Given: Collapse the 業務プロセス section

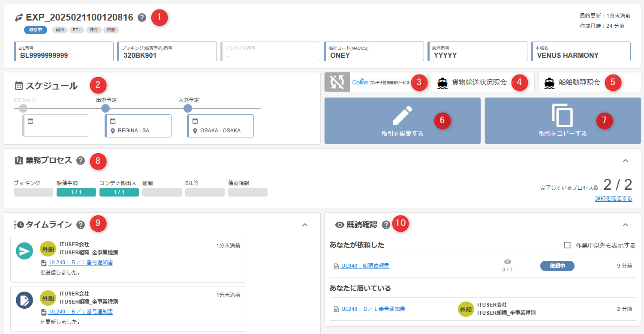Looking at the screenshot, I should point(625,161).
